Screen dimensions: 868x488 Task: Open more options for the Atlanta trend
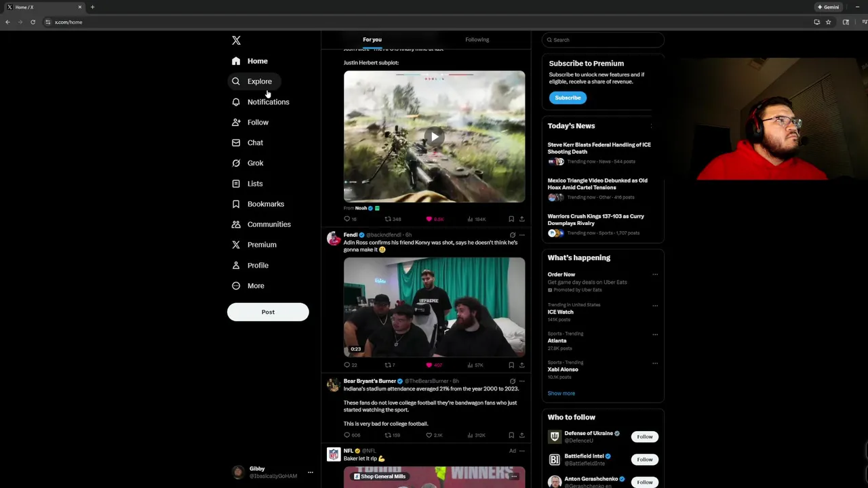tap(655, 334)
